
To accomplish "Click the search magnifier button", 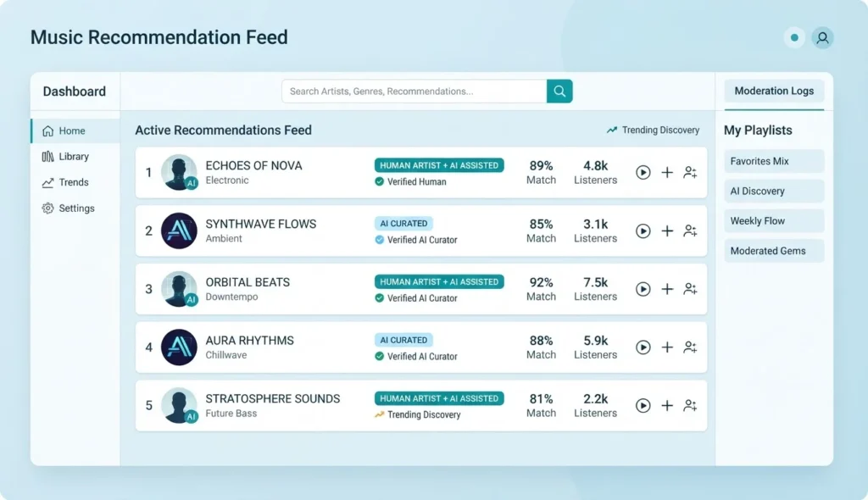I will coord(559,92).
